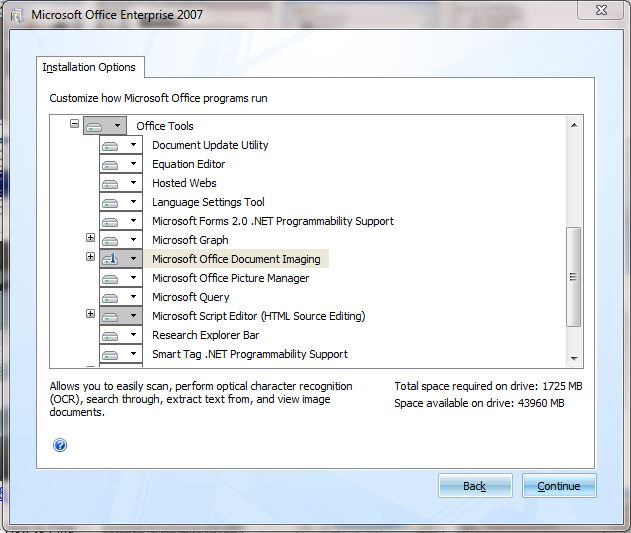Expand Microsoft Office Document Imaging node
631x533 pixels.
[x=91, y=256]
